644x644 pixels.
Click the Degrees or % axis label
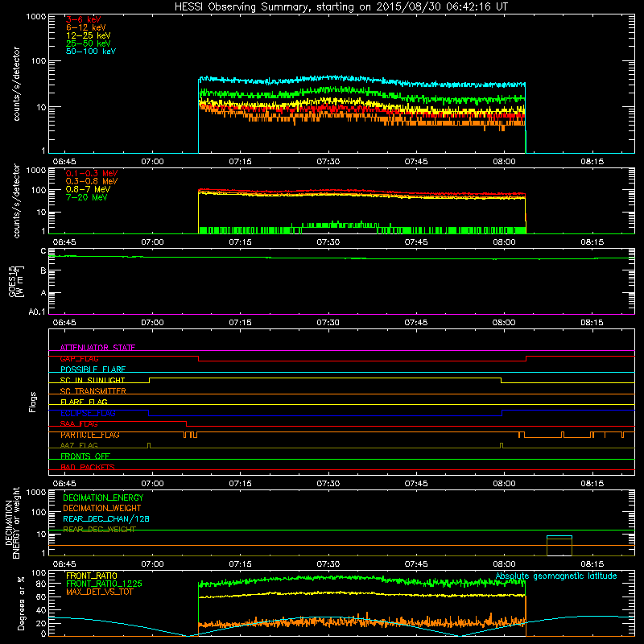point(21,603)
